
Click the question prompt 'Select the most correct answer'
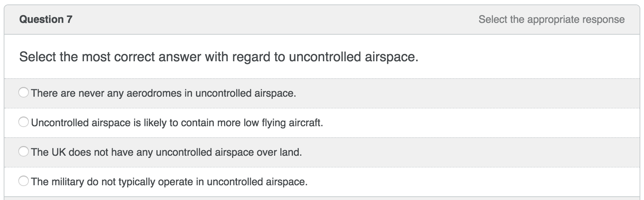pos(218,57)
